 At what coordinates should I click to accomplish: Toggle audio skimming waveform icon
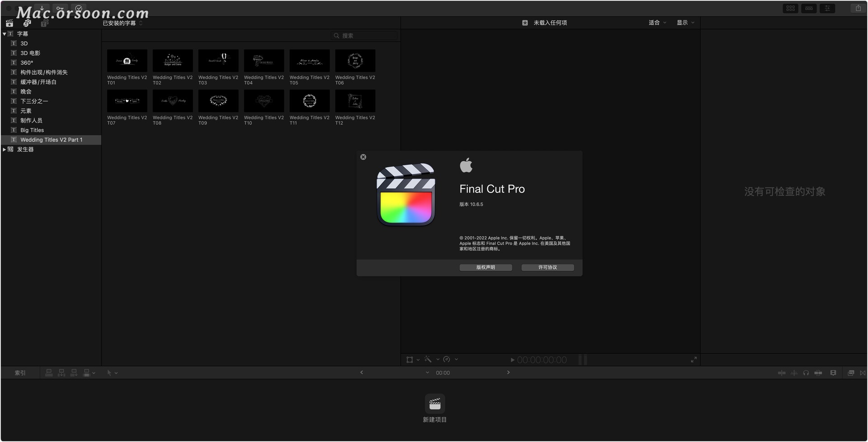click(x=794, y=373)
